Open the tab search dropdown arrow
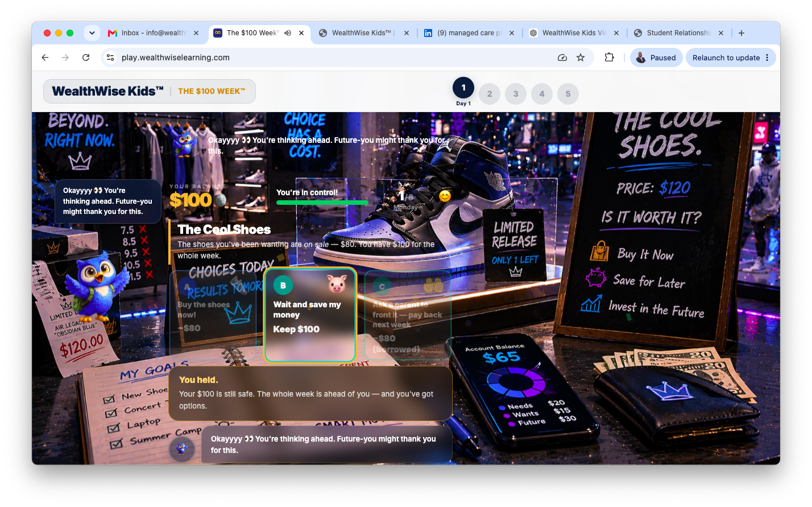Image resolution: width=812 pixels, height=507 pixels. click(92, 33)
